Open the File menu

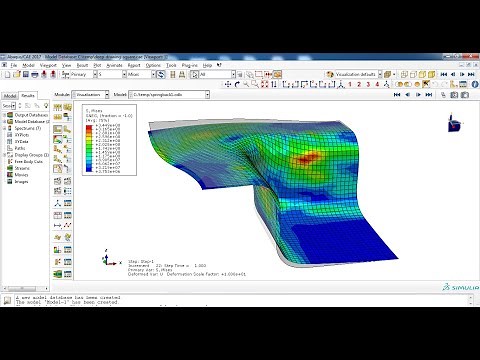[13, 65]
